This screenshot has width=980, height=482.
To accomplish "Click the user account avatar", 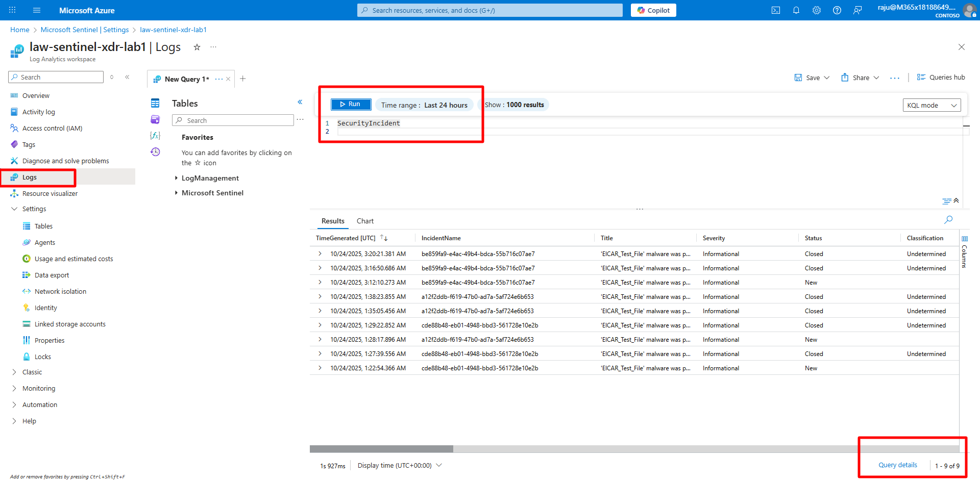I will click(969, 10).
